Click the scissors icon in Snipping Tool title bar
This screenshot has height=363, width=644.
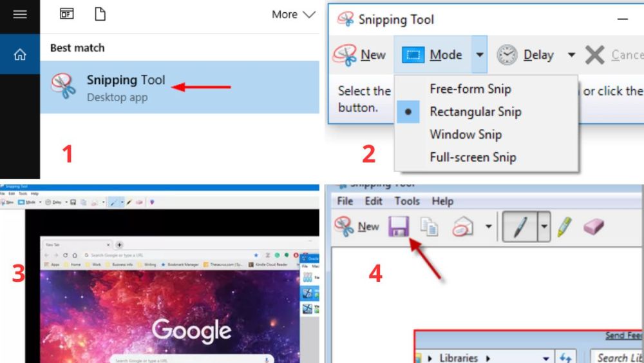(x=345, y=19)
